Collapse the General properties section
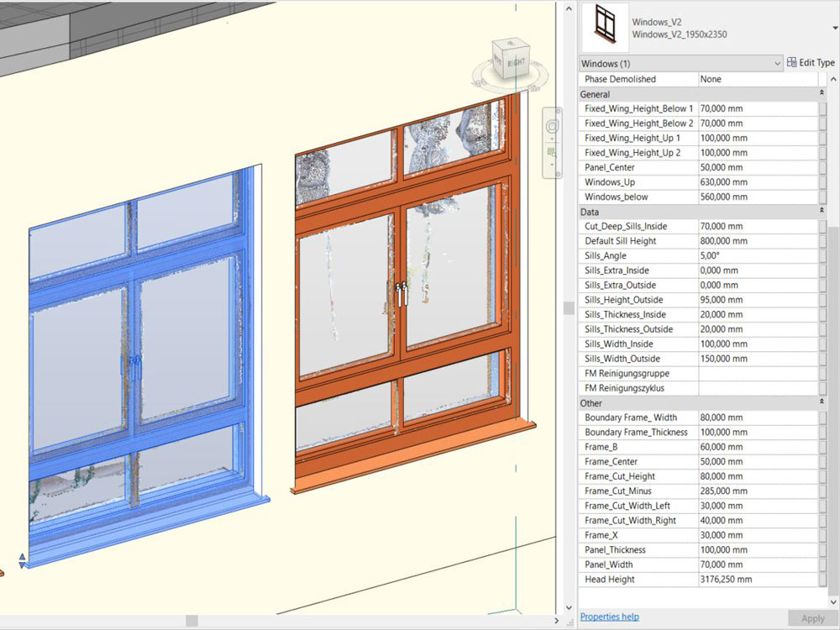The width and height of the screenshot is (840, 630). point(821,94)
